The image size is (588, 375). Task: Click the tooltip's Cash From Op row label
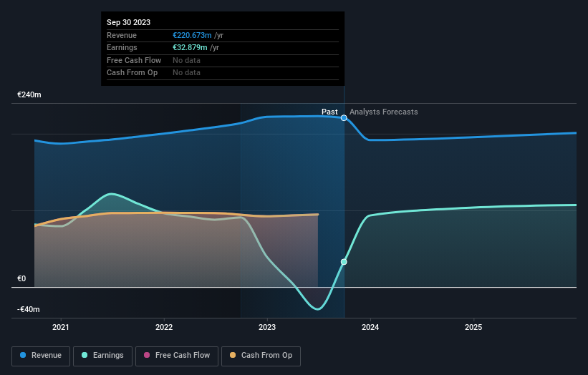pos(132,73)
